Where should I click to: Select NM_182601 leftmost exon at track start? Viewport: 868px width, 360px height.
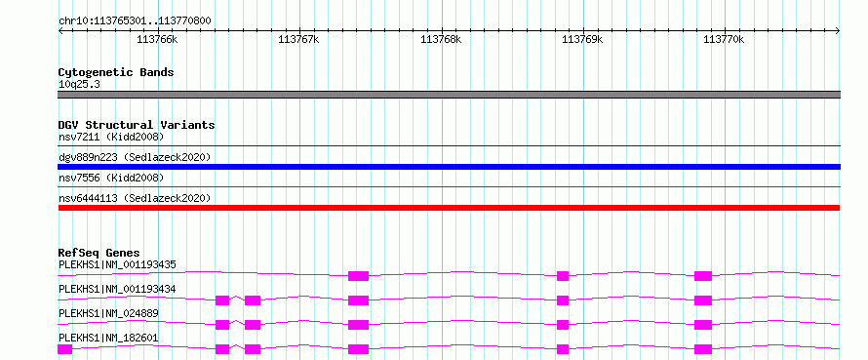[64, 349]
